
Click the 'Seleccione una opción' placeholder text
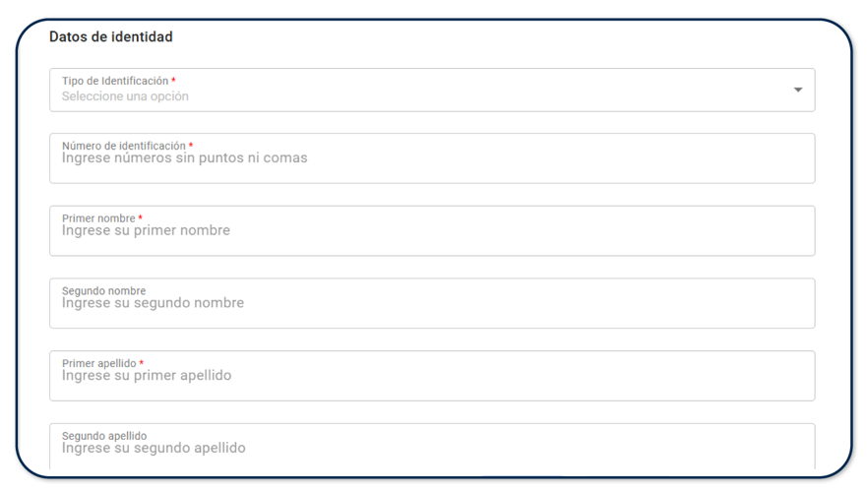coord(125,96)
